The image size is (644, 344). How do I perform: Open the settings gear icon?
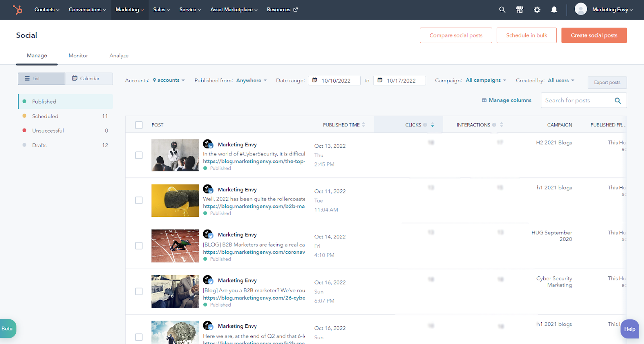pyautogui.click(x=537, y=10)
